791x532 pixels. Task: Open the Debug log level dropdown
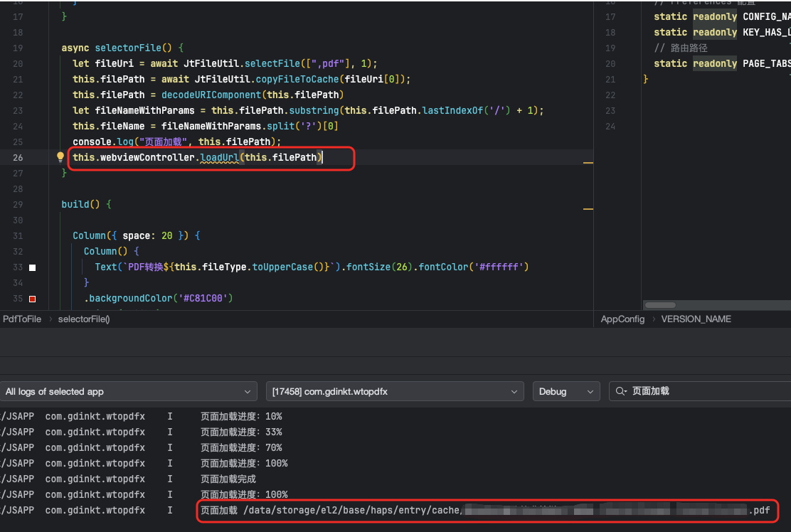[x=566, y=391]
